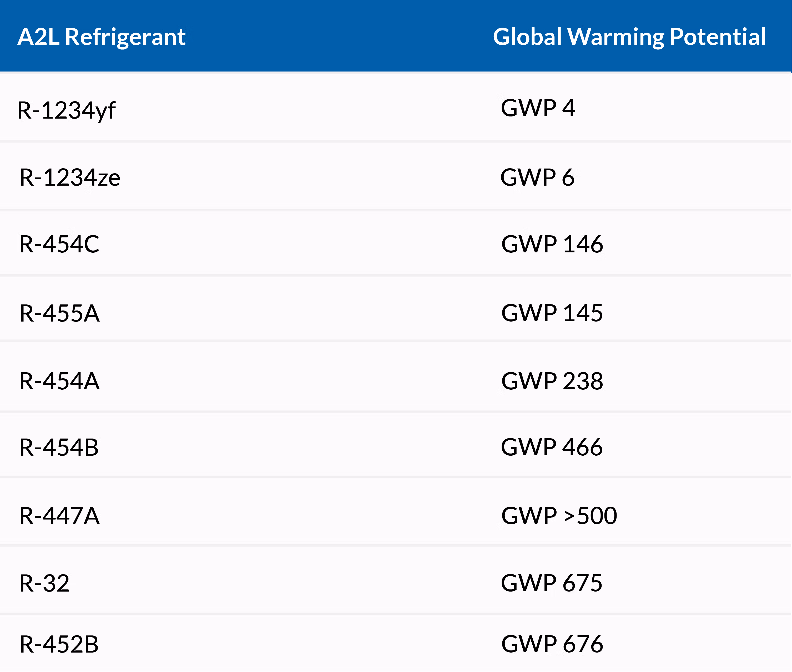Select the GWP 238 cell
Image resolution: width=792 pixels, height=672 pixels.
click(x=552, y=381)
